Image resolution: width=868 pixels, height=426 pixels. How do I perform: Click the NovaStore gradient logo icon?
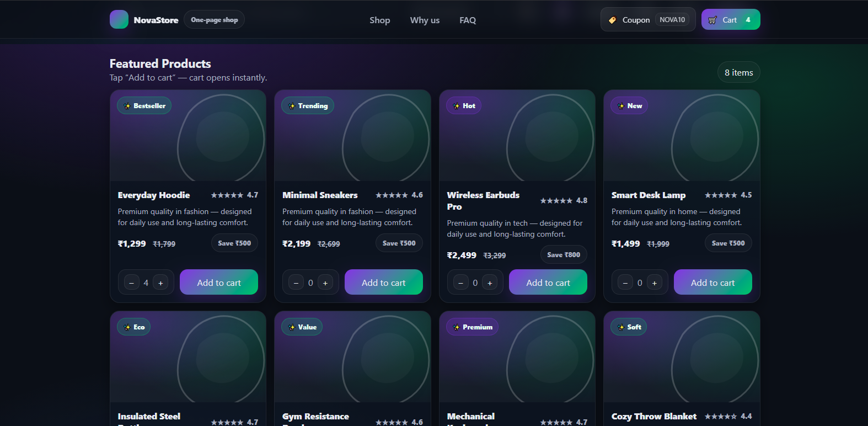click(x=119, y=19)
